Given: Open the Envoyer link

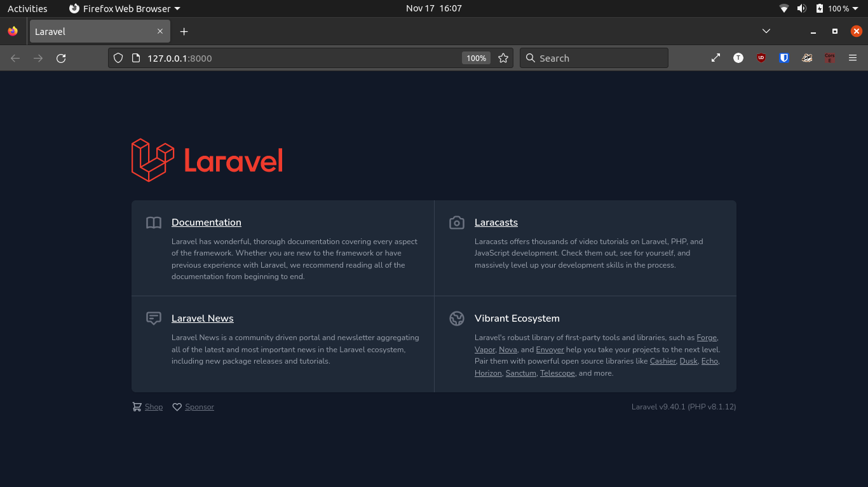Looking at the screenshot, I should coord(550,350).
